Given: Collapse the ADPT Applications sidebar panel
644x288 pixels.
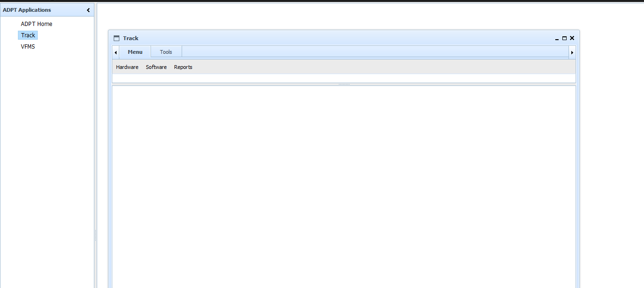Looking at the screenshot, I should tap(88, 10).
